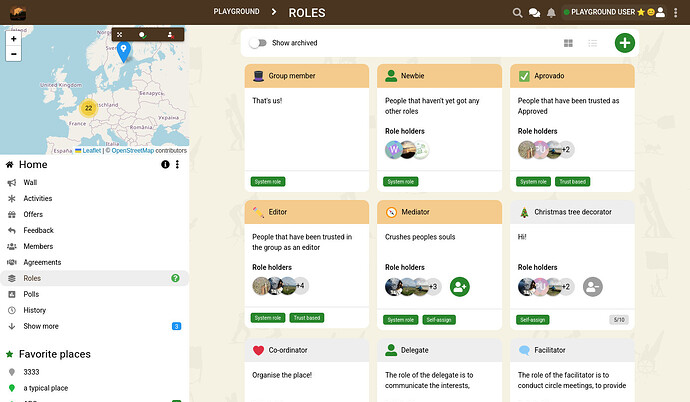Open the Newbie role card title
The image size is (690, 402).
point(412,76)
